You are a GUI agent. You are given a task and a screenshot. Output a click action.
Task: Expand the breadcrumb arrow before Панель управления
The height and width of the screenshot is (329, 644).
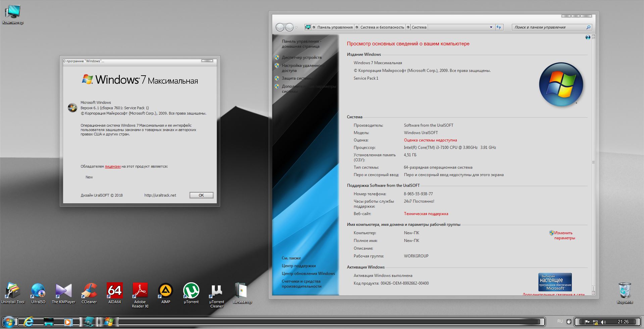[x=314, y=27]
